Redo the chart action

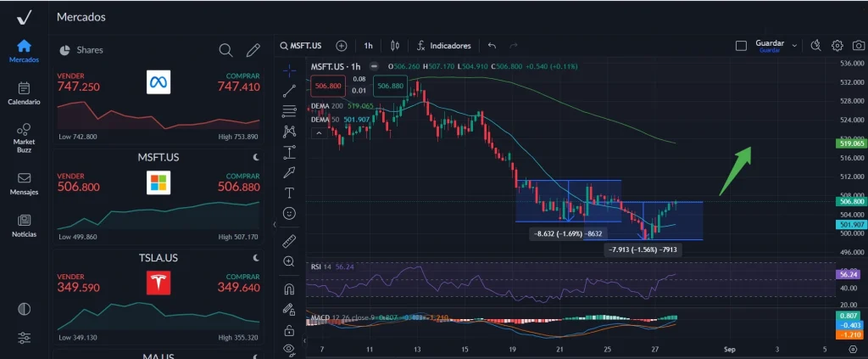513,46
